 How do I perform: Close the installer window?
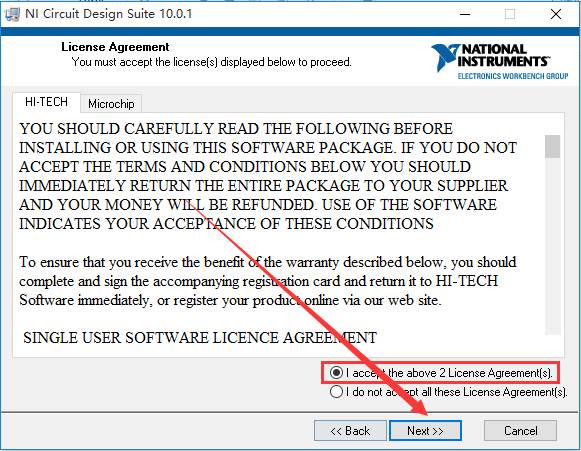tap(556, 14)
